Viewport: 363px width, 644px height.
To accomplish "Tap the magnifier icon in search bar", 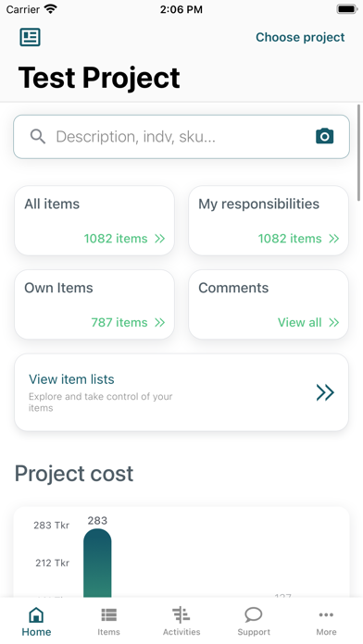I will click(x=38, y=136).
